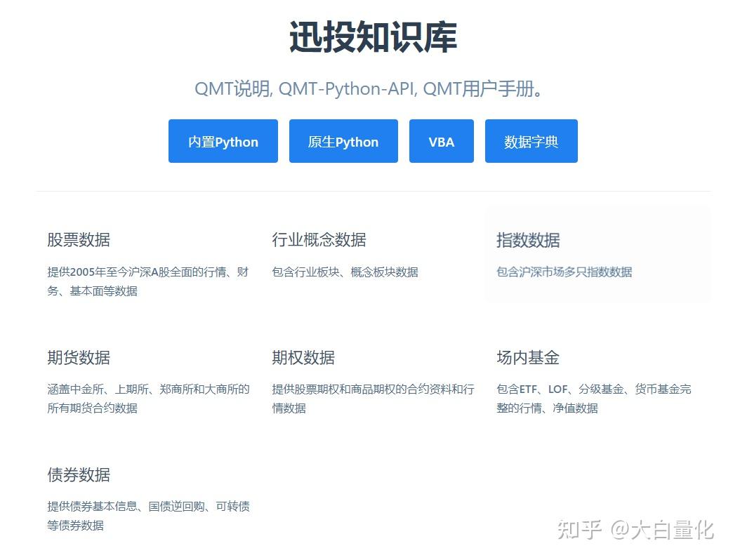Open the 债券数据 card
Image resolution: width=733 pixels, height=560 pixels.
(77, 475)
